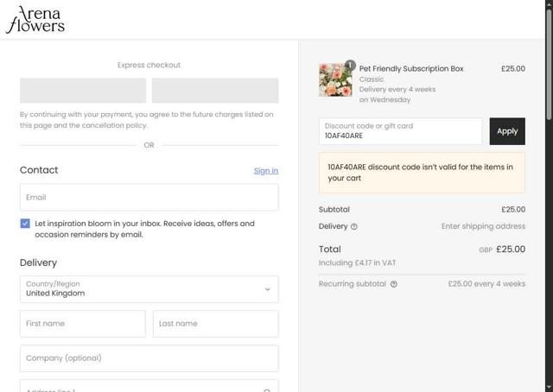Open the Country/Region dropdown
Screen dimensions: 553x392
click(149, 289)
